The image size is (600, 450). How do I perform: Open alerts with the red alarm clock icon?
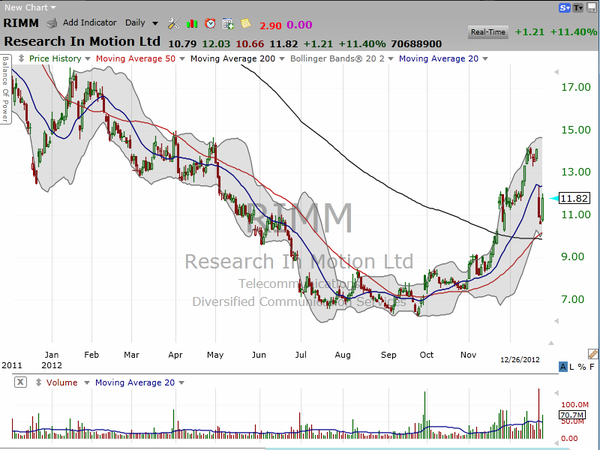(x=210, y=23)
